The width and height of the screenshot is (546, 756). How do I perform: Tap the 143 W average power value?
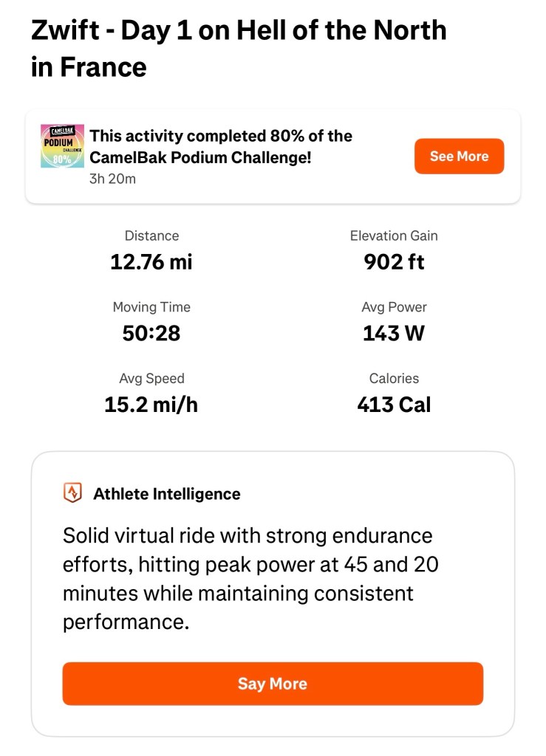click(x=394, y=333)
